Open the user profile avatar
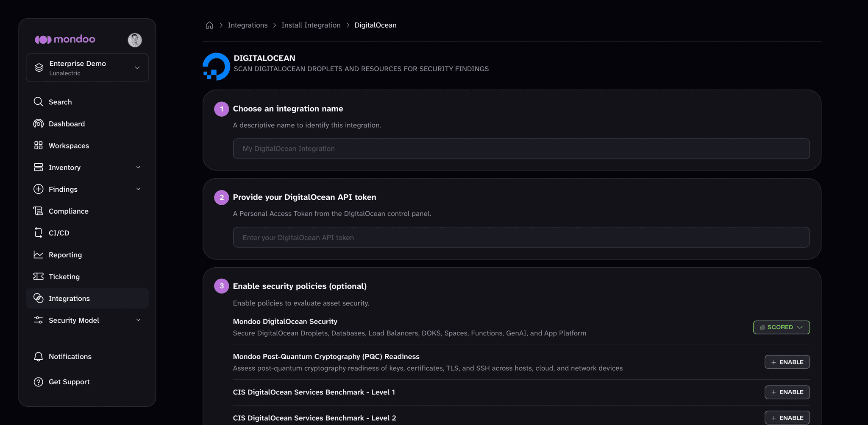Screen dimensions: 868x425 [135, 40]
